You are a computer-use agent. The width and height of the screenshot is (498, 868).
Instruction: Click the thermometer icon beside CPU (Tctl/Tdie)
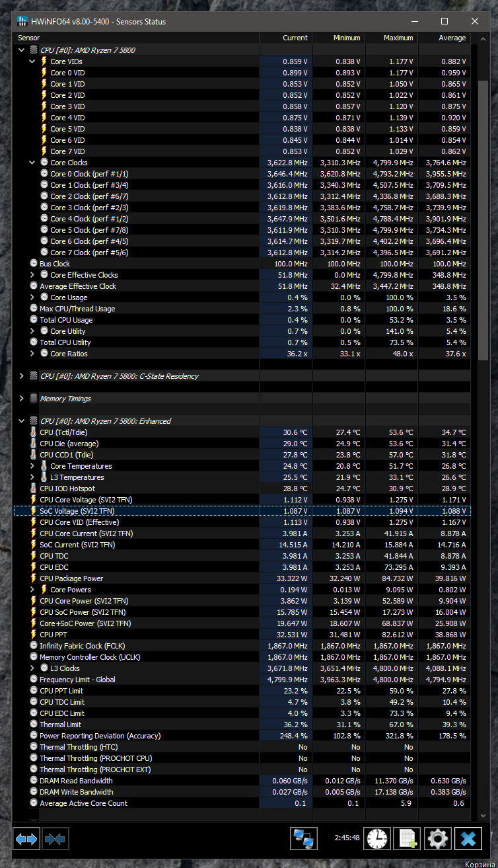34,432
